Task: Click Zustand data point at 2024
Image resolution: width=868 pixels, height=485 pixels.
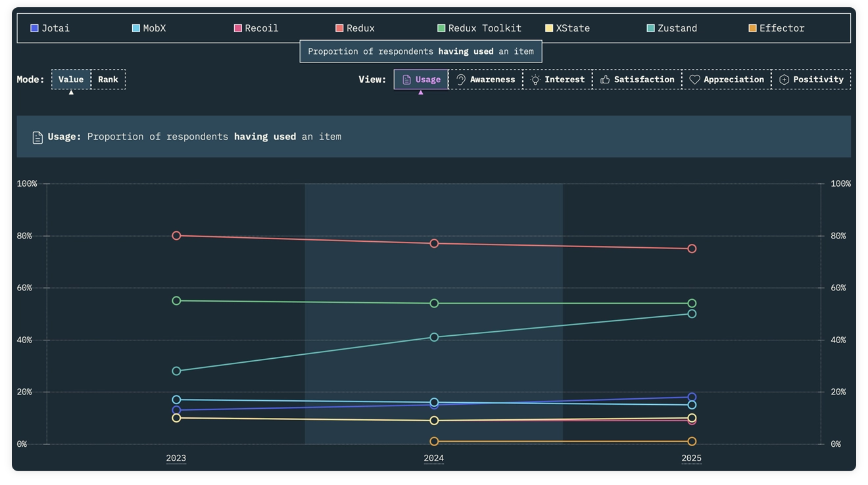Action: coord(434,337)
